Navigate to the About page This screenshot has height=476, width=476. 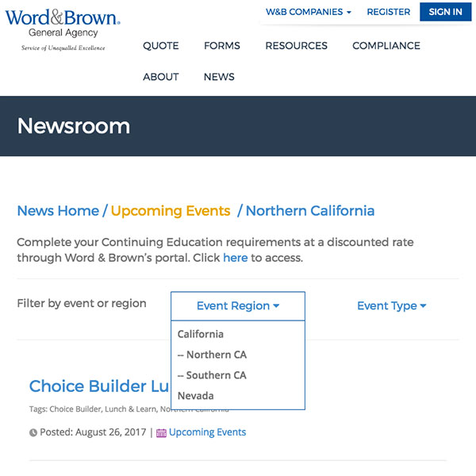[160, 77]
